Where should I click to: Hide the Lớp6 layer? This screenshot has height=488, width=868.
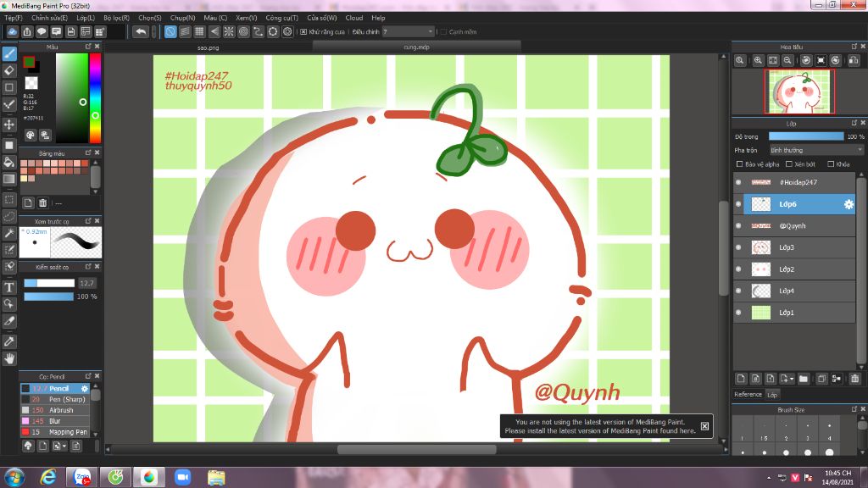pyautogui.click(x=738, y=204)
